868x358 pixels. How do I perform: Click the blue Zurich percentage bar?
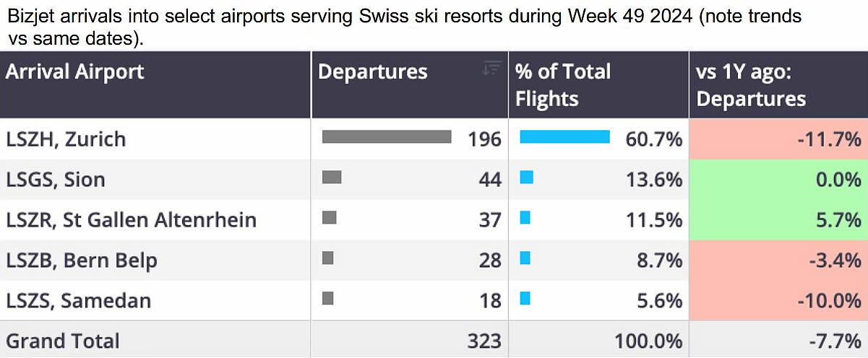pyautogui.click(x=564, y=137)
